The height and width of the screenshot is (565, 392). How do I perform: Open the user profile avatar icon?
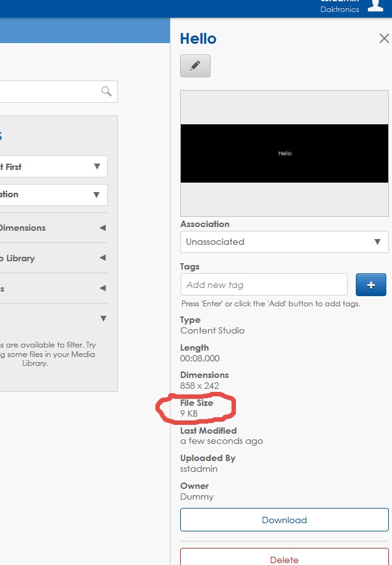(x=376, y=6)
